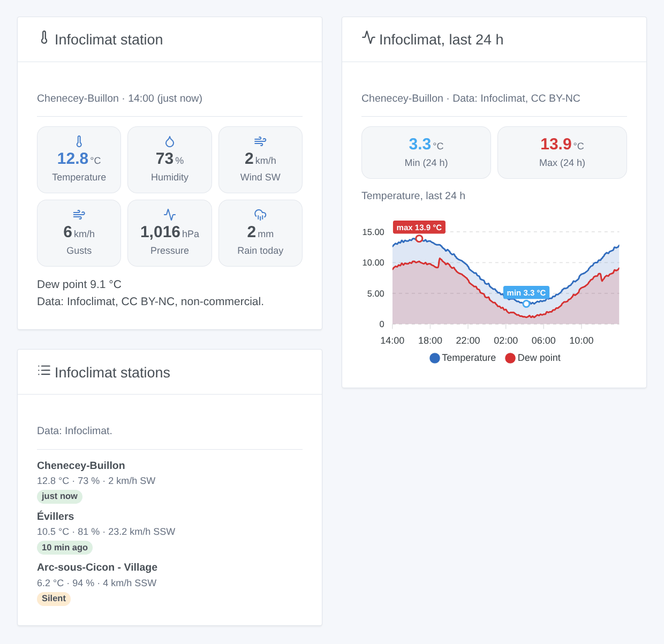The width and height of the screenshot is (664, 644).
Task: Click the 02:00 x-axis label on chart
Action: 505,340
